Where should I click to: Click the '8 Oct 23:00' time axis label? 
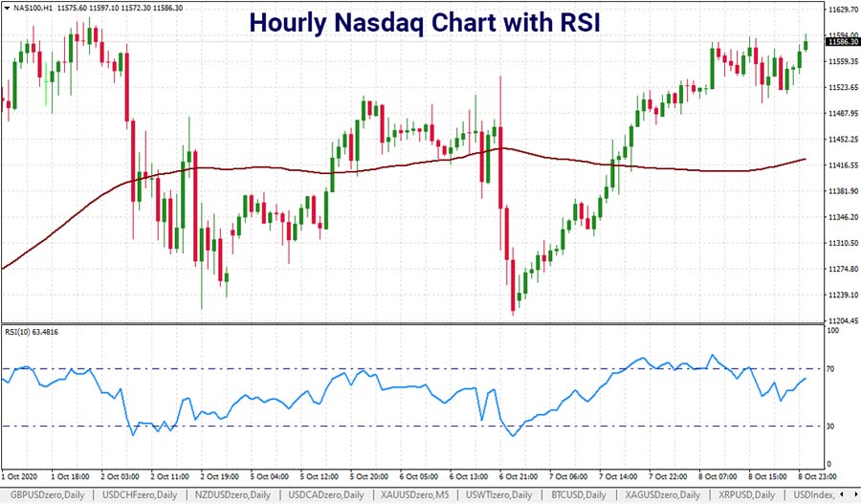[x=817, y=476]
